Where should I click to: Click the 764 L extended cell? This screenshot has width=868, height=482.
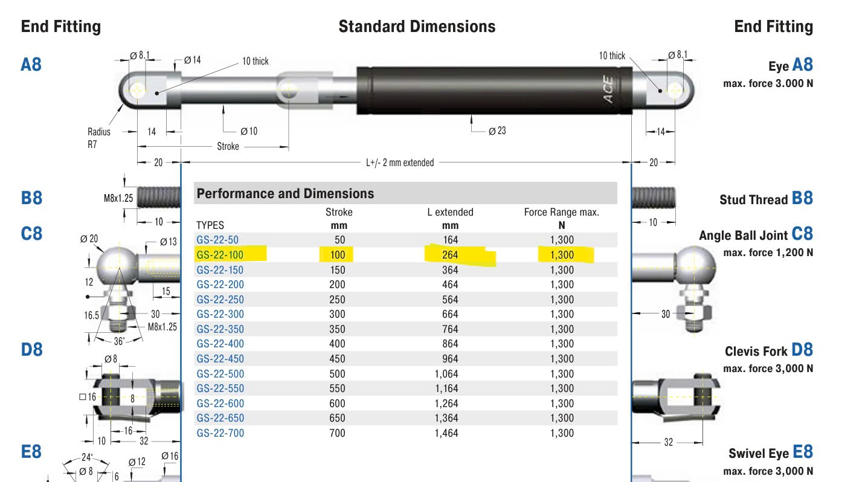(450, 329)
